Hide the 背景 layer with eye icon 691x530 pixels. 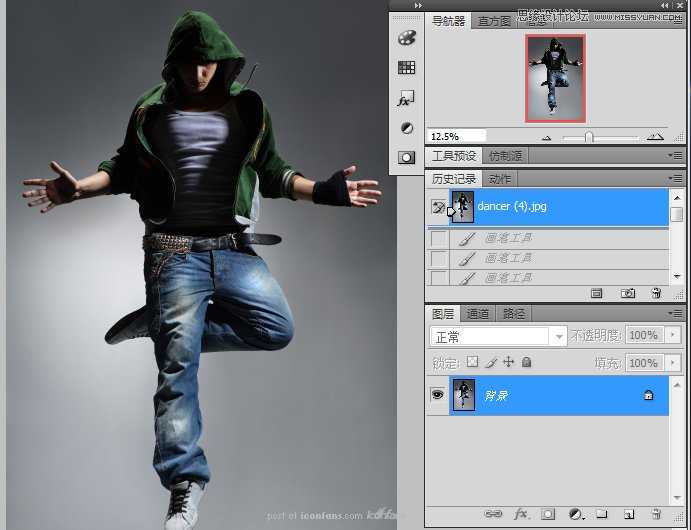point(437,395)
